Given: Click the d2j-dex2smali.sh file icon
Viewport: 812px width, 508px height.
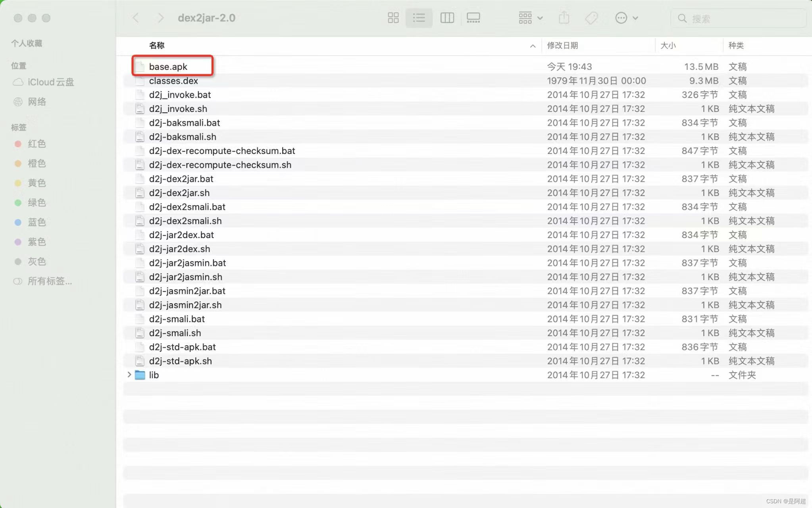Looking at the screenshot, I should [140, 221].
